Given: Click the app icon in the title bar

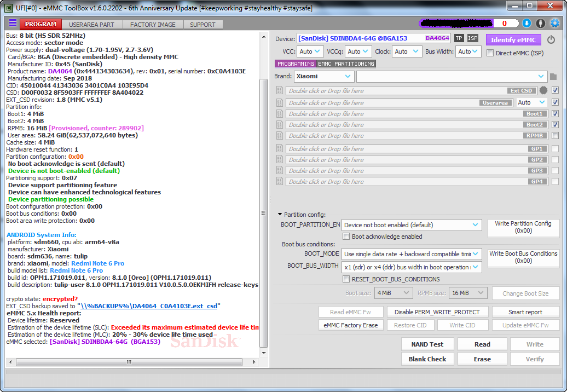Looking at the screenshot, I should [x=9, y=8].
